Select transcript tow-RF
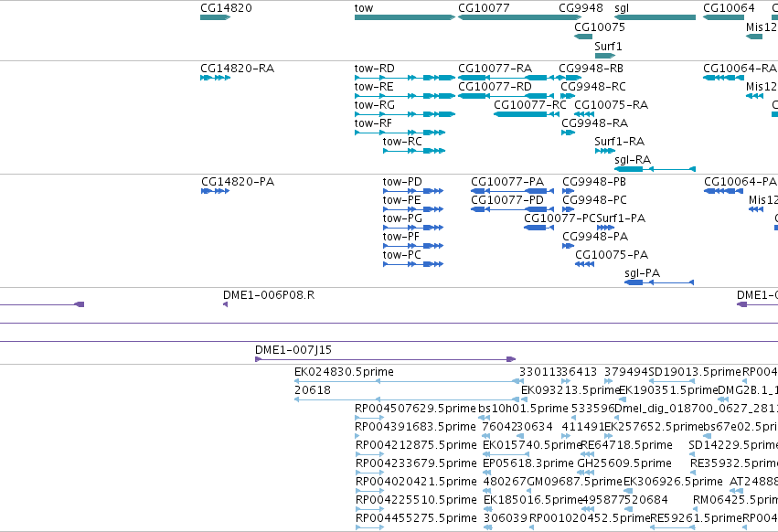 click(x=400, y=133)
